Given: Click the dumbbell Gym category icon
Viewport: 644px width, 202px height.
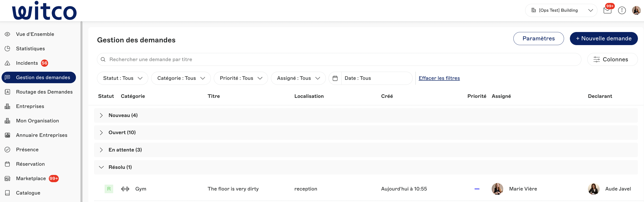Looking at the screenshot, I should point(125,189).
